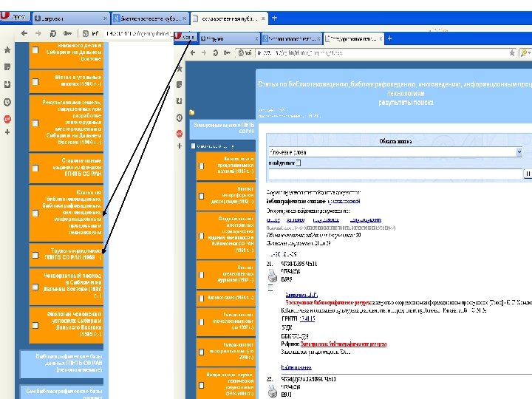Image resolution: width=532 pixels, height=399 pixels.
Task: Click 'Библиографические базы данных ГПНТБ СО РАН' header
Action: 62,363
